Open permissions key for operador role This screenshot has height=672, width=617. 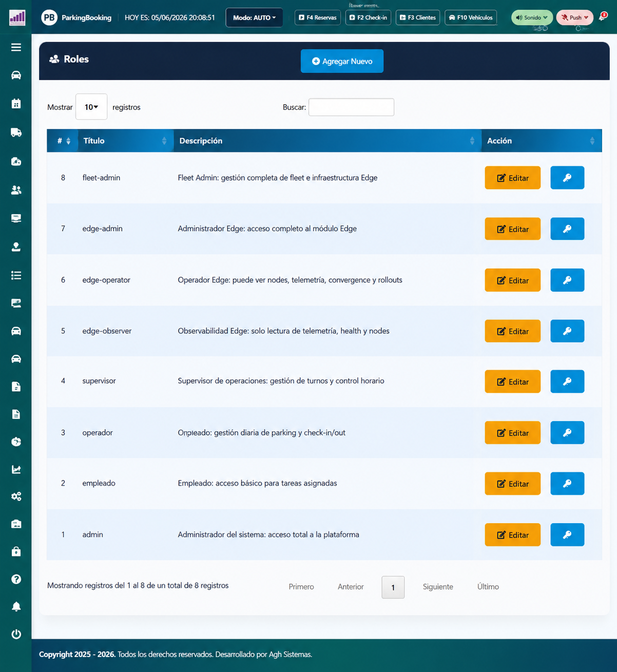(567, 432)
